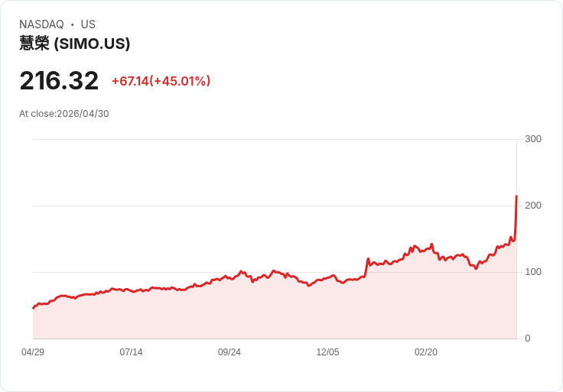Click the 12/05 x-axis date label
The width and height of the screenshot is (563, 392).
(x=327, y=352)
